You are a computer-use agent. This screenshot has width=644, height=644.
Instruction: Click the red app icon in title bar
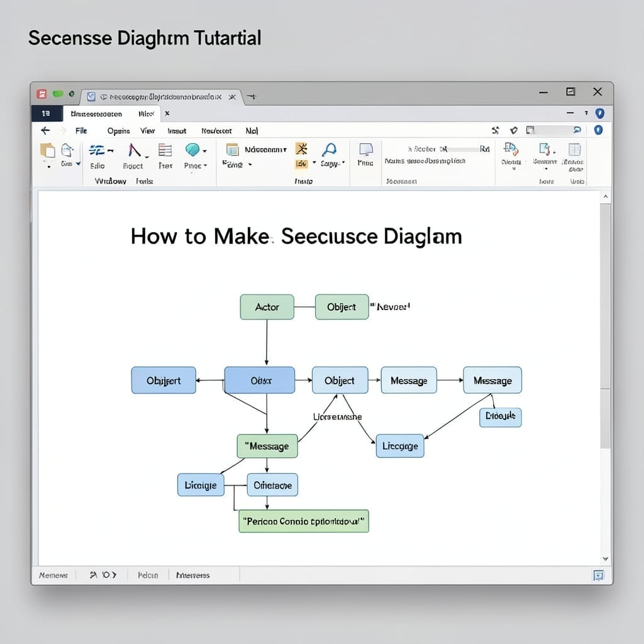[42, 94]
